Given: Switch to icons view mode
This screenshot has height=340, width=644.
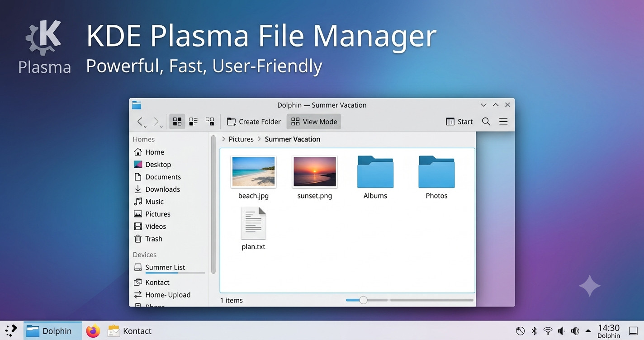Looking at the screenshot, I should [x=177, y=121].
